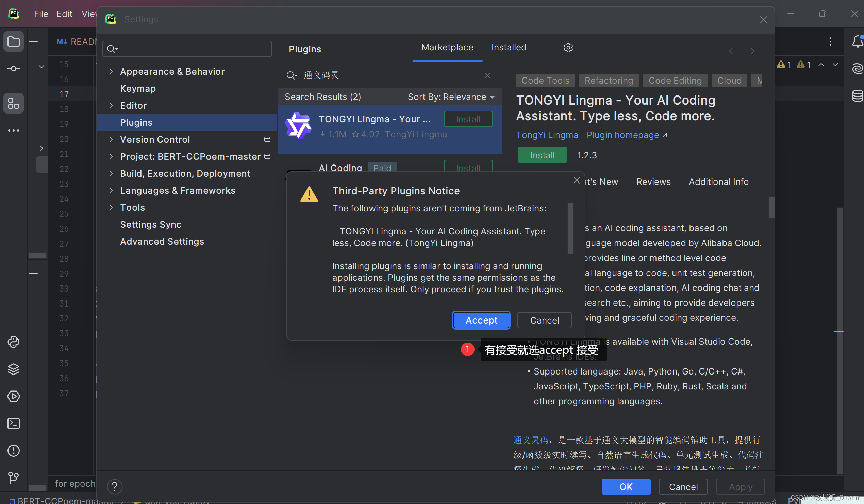Viewport: 864px width, 504px height.
Task: Accept the third-party plugins notice
Action: coord(481,320)
